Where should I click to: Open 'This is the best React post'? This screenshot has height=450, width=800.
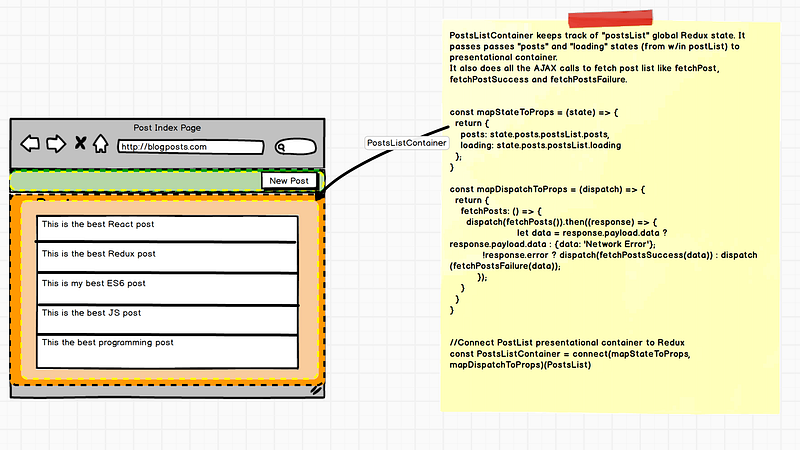(x=167, y=229)
